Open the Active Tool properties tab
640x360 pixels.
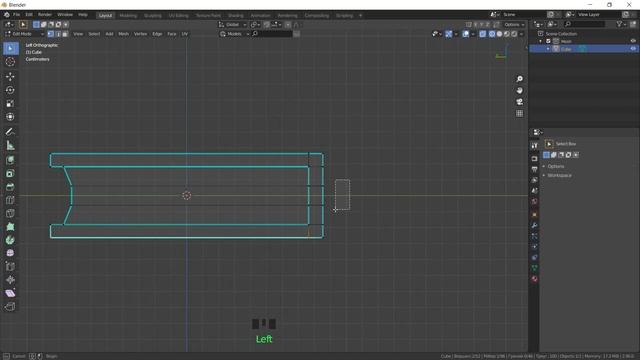tap(534, 146)
